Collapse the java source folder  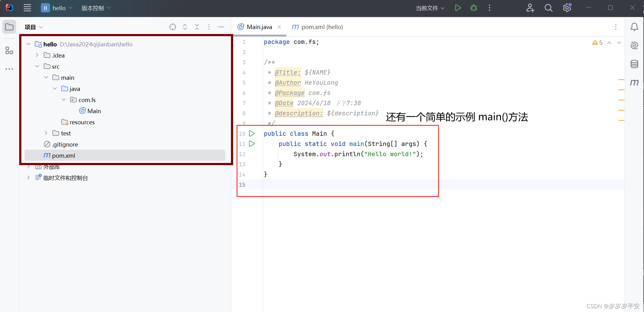click(55, 88)
